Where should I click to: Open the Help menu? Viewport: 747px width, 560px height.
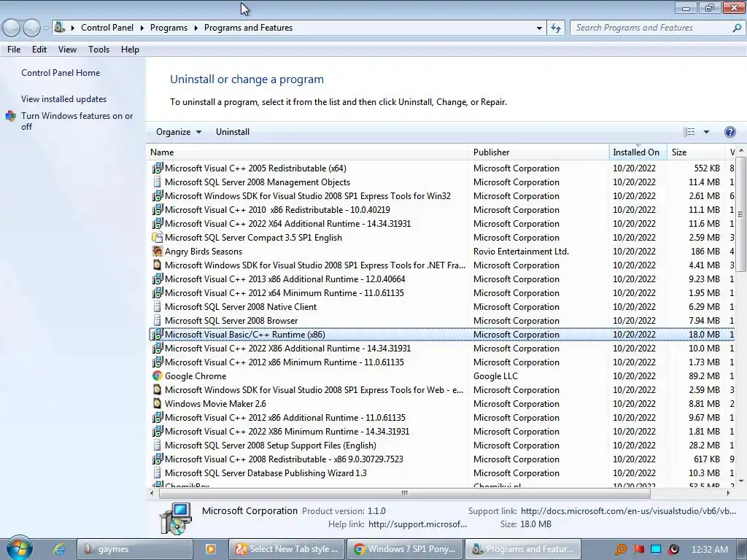pyautogui.click(x=130, y=49)
